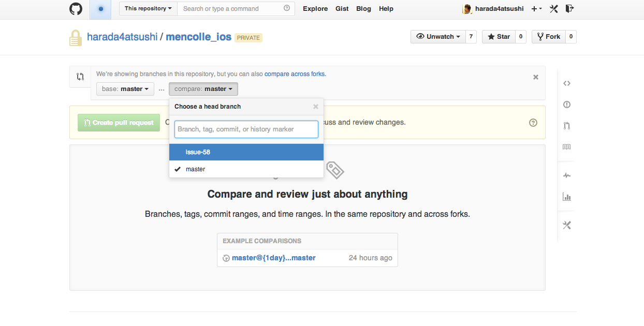
Task: Select the Code section in the sidebar
Action: click(x=567, y=83)
